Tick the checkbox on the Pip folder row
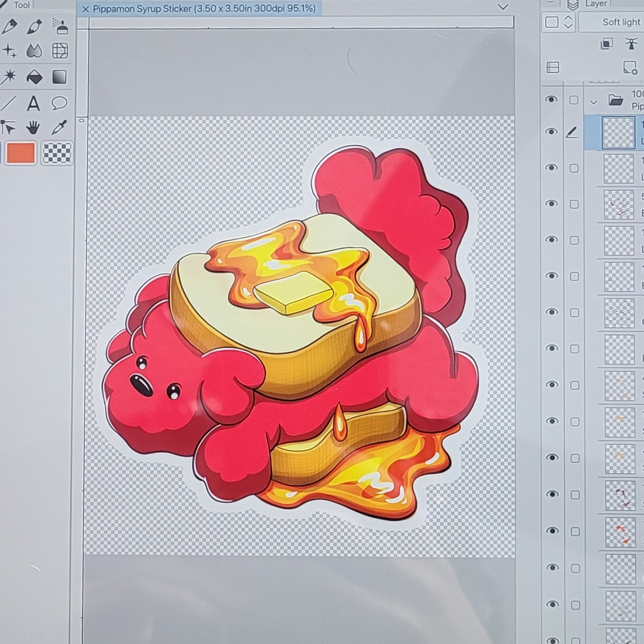The image size is (644, 644). (x=574, y=100)
